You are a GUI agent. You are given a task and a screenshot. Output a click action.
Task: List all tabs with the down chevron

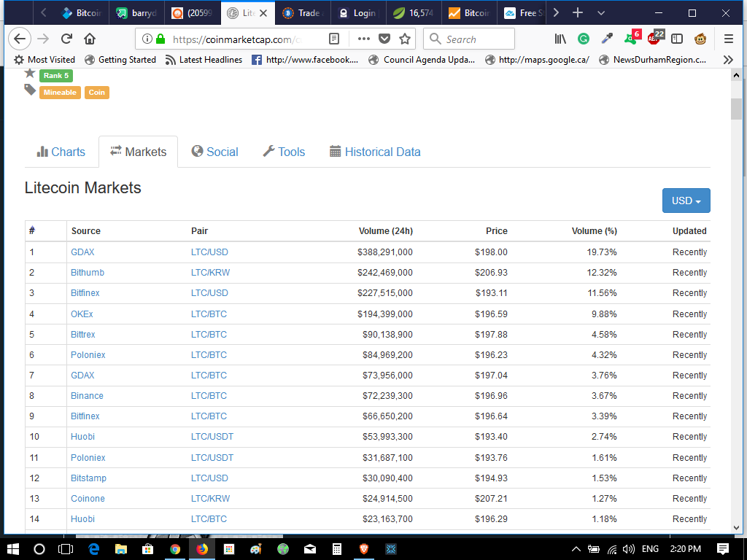(x=601, y=13)
